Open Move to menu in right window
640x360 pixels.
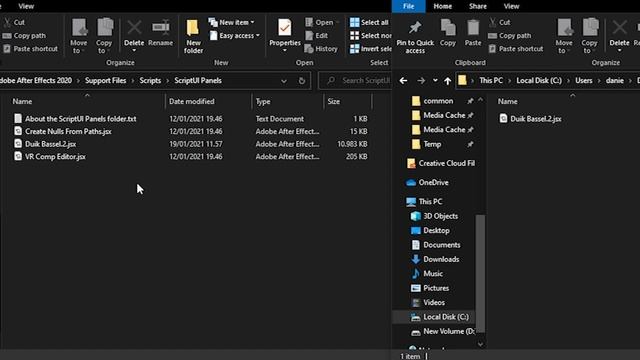click(x=564, y=36)
